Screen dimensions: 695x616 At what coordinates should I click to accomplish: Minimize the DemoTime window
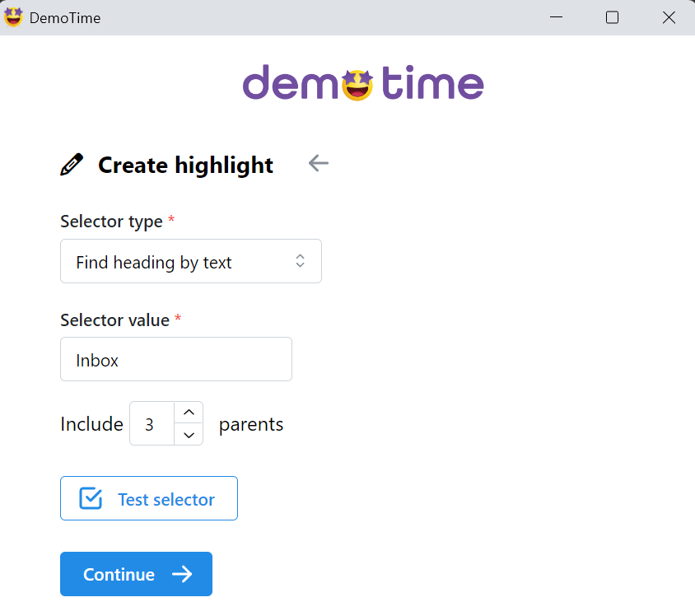[557, 17]
